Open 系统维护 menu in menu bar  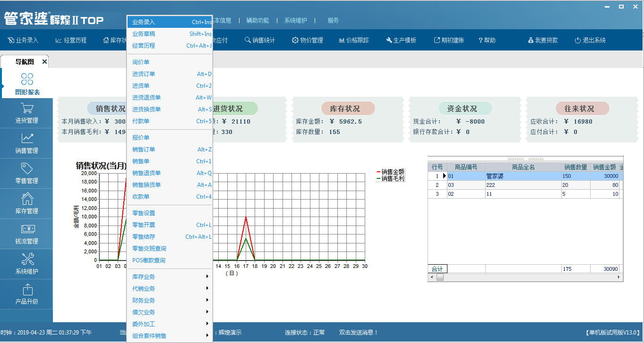coord(295,21)
